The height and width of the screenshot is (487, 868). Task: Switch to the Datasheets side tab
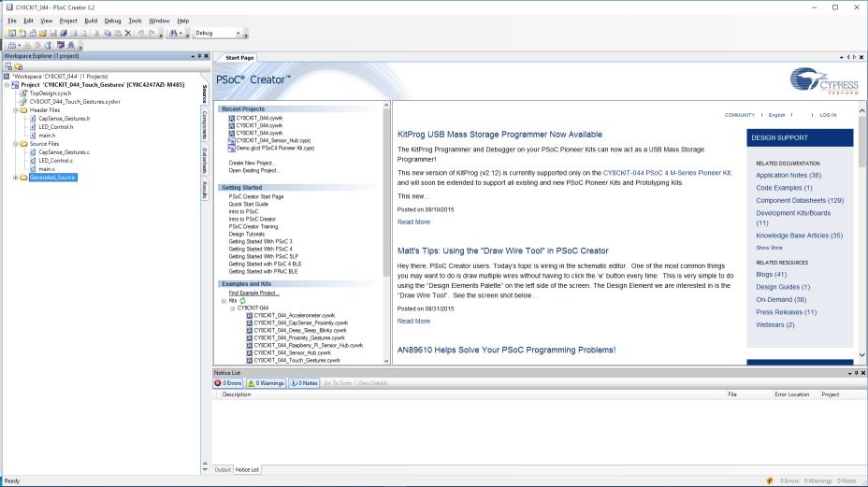coord(205,161)
